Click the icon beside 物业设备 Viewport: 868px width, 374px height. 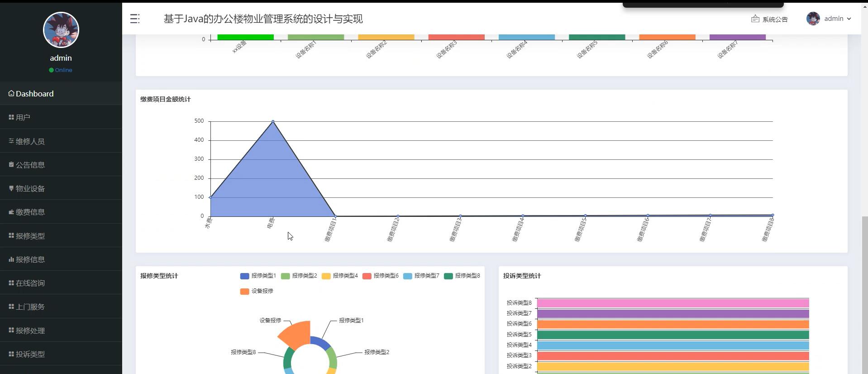click(x=11, y=188)
